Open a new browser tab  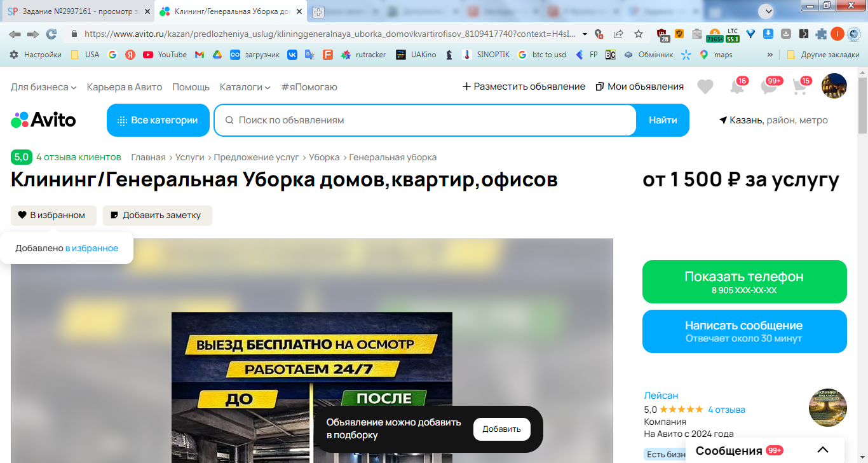(x=318, y=11)
